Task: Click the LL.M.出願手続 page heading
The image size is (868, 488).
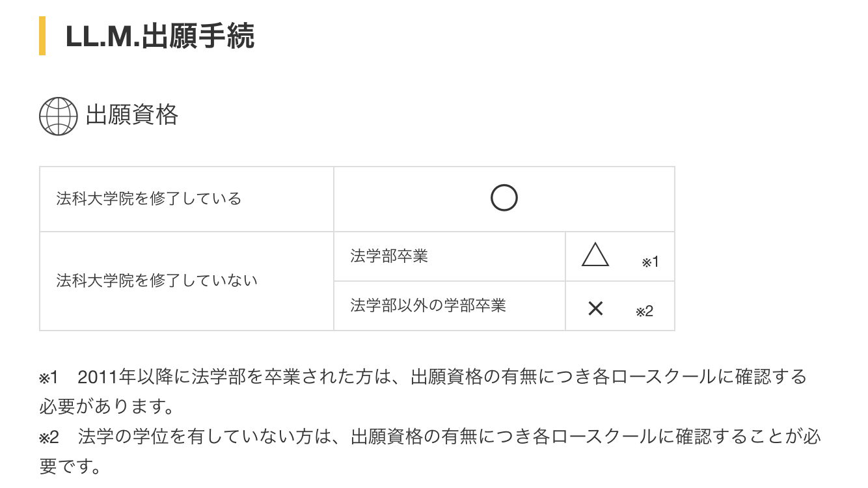Action: pos(159,36)
